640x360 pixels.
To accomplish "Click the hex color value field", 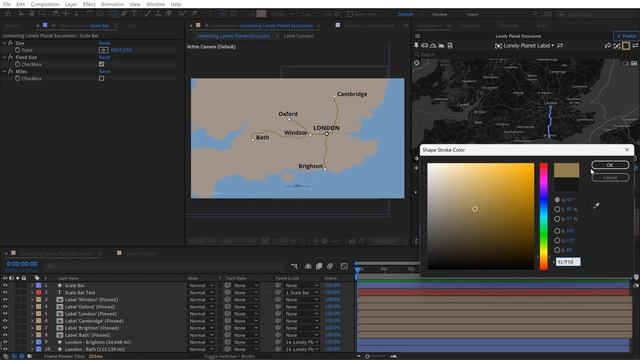I will [568, 262].
